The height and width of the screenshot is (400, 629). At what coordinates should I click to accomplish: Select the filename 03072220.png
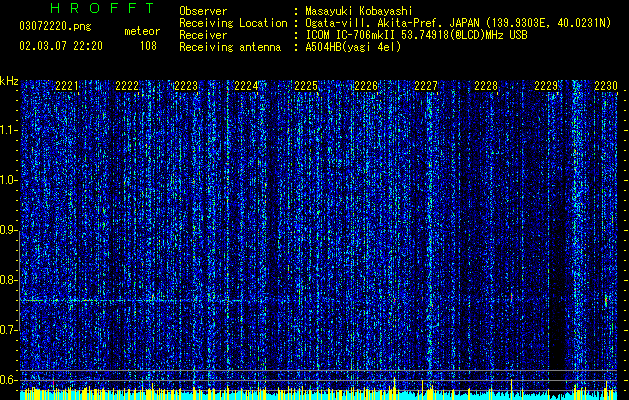click(x=55, y=26)
